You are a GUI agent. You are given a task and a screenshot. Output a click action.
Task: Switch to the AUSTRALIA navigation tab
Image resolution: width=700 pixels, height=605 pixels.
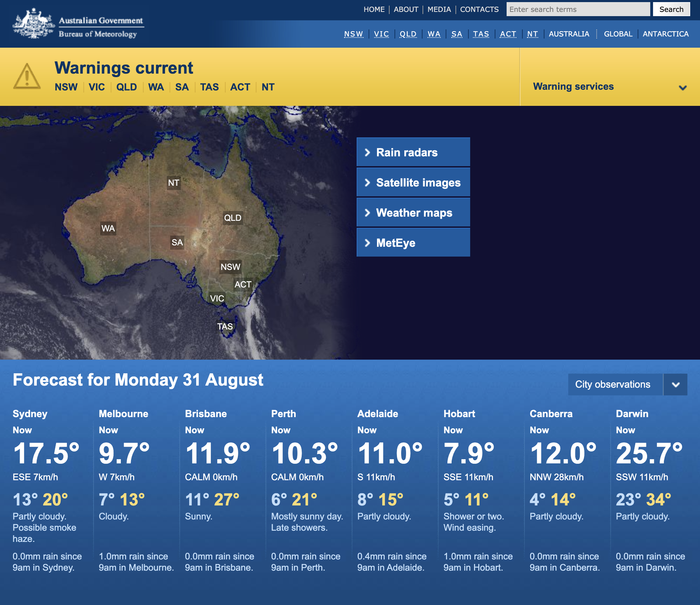click(569, 34)
